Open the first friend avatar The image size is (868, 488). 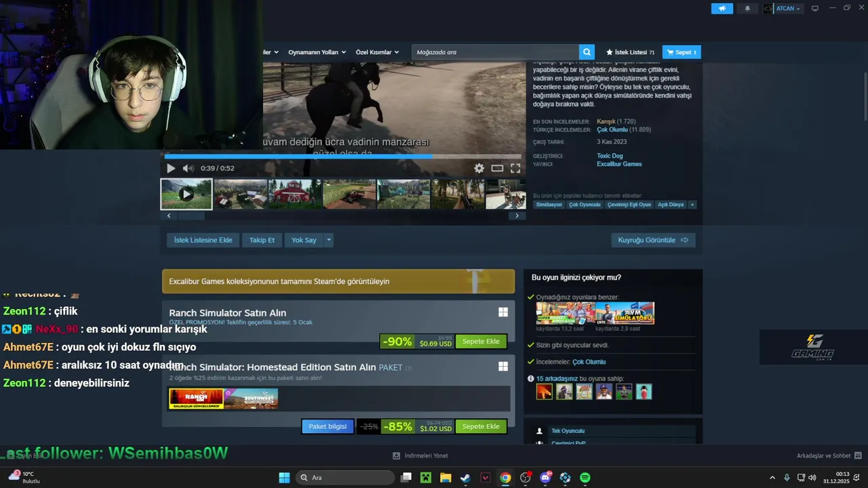tap(545, 392)
